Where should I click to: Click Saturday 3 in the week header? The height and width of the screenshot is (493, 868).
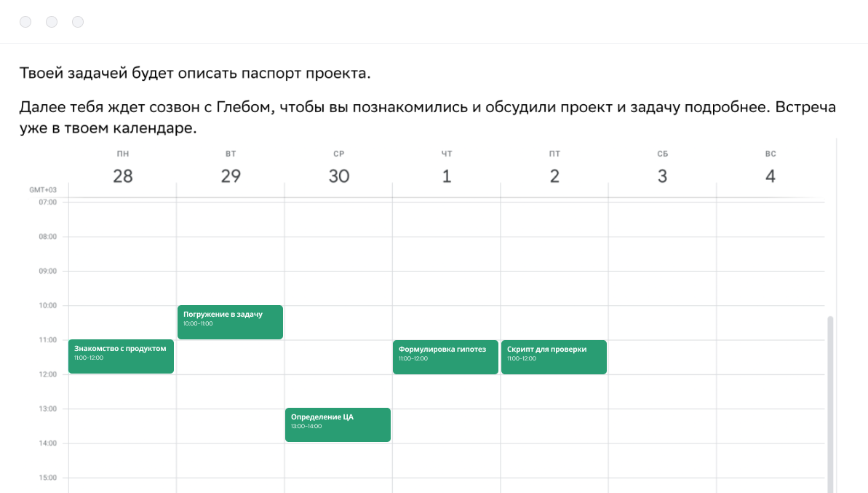pyautogui.click(x=662, y=175)
